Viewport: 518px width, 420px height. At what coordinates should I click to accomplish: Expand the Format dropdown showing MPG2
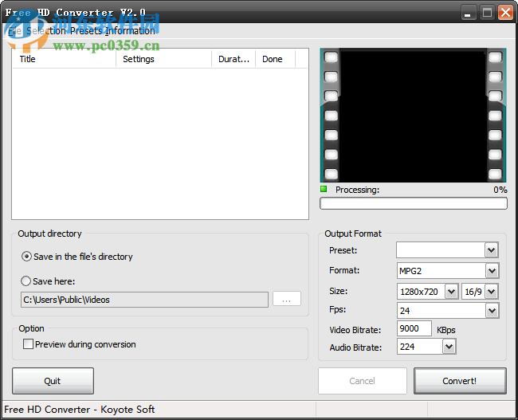(492, 271)
